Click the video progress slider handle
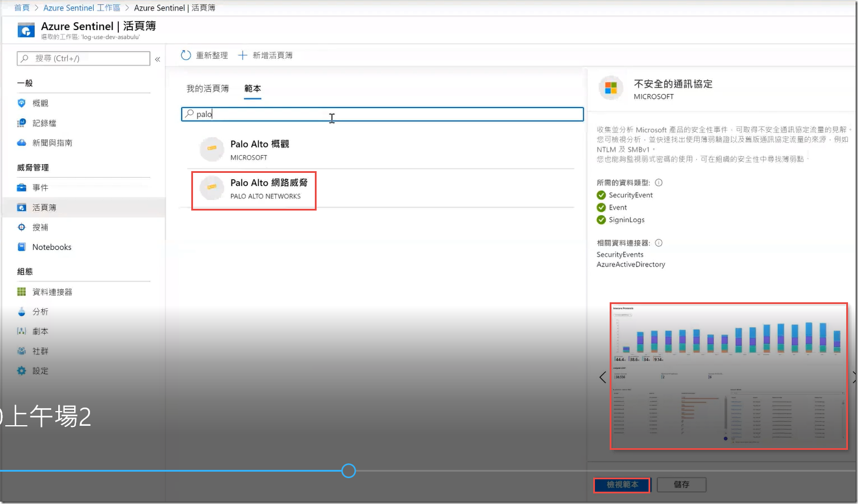 (x=348, y=470)
